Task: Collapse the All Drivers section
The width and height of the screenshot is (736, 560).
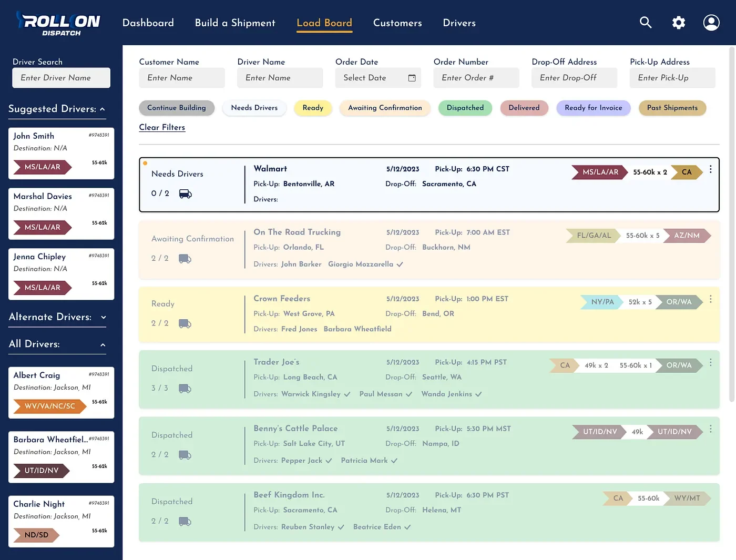Action: tap(103, 345)
